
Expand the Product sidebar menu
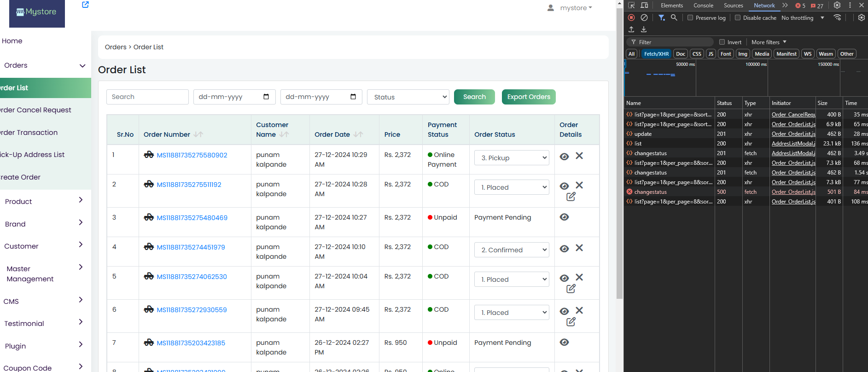click(44, 201)
